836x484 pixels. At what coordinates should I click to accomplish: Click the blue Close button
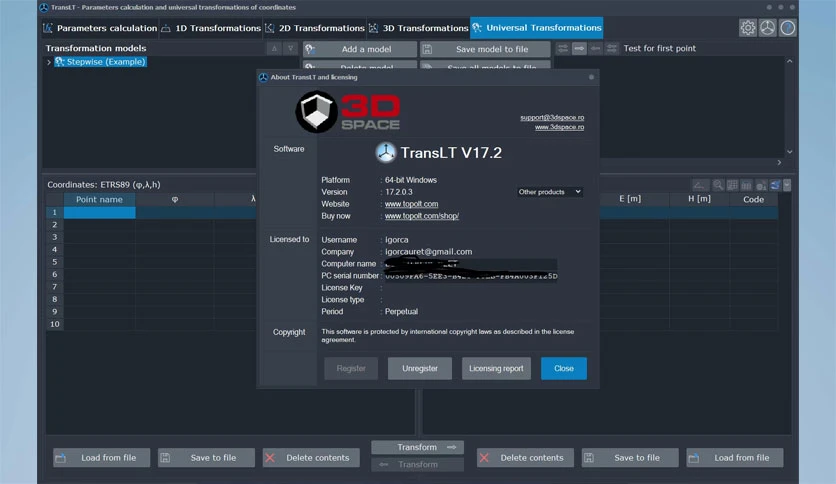pyautogui.click(x=564, y=368)
